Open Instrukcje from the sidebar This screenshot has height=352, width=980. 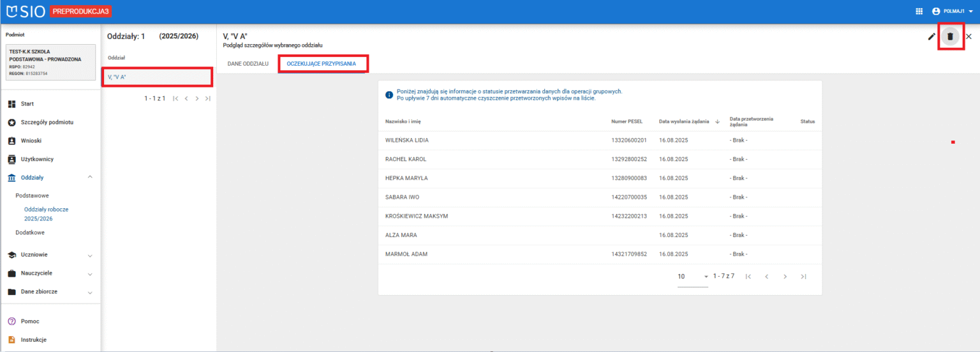(x=33, y=340)
